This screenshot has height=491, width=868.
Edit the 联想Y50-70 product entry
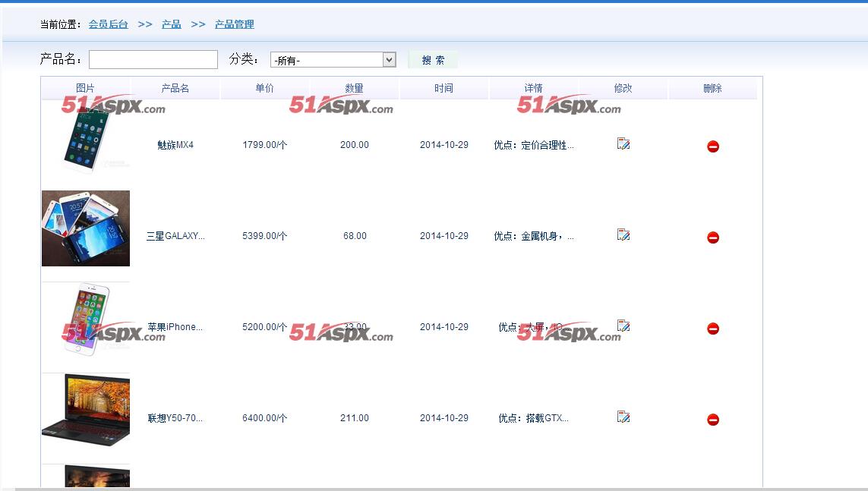pos(623,417)
